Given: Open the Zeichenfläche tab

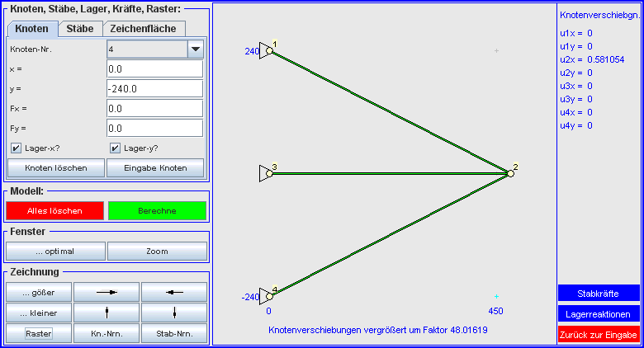Looking at the screenshot, I should [x=144, y=29].
